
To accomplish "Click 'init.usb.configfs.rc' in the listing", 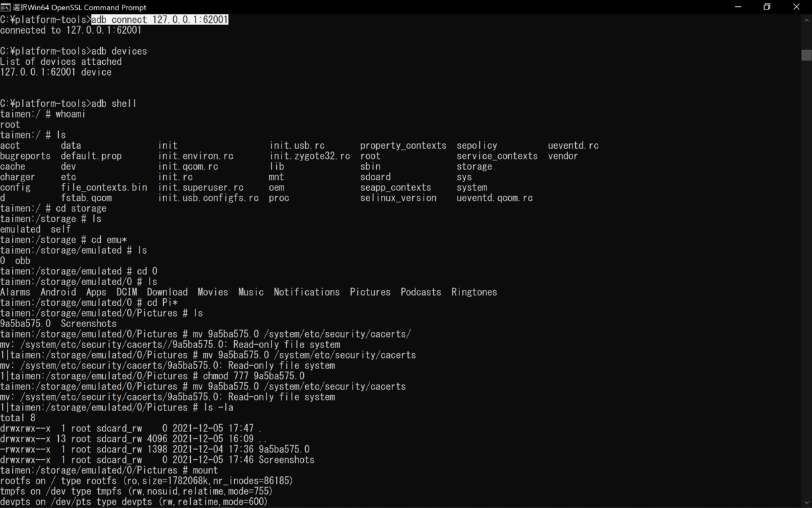I will click(208, 198).
